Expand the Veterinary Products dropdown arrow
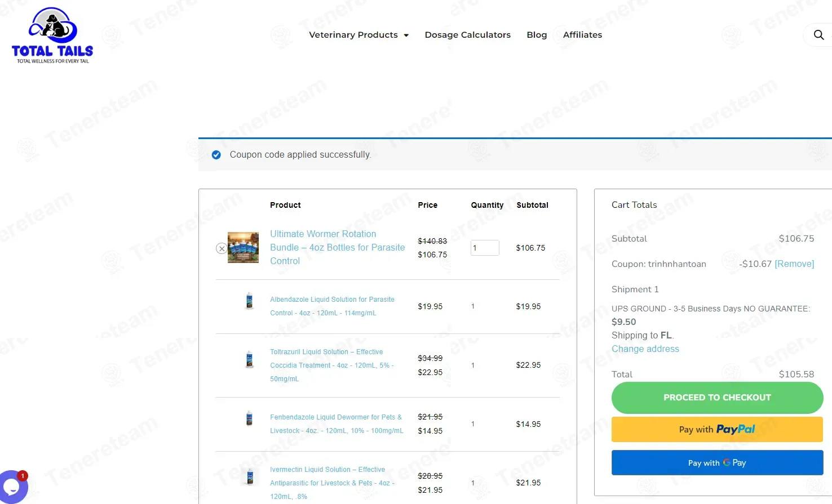 tap(406, 35)
